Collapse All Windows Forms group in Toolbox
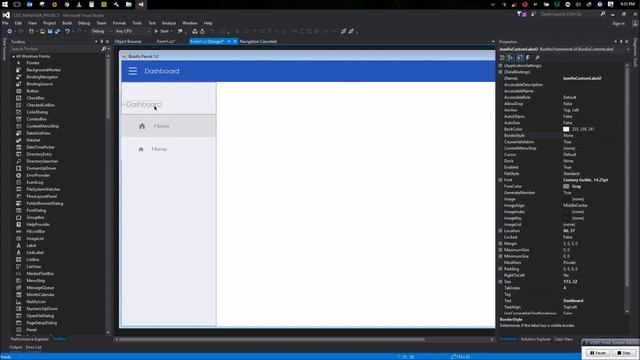Screen dimensions: 640x360 13,56
